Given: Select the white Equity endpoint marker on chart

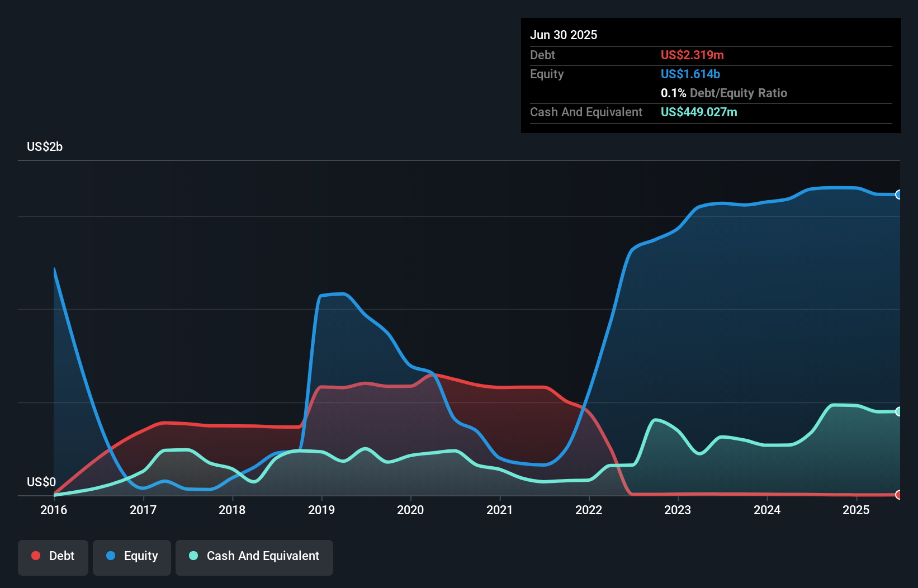Looking at the screenshot, I should click(898, 195).
